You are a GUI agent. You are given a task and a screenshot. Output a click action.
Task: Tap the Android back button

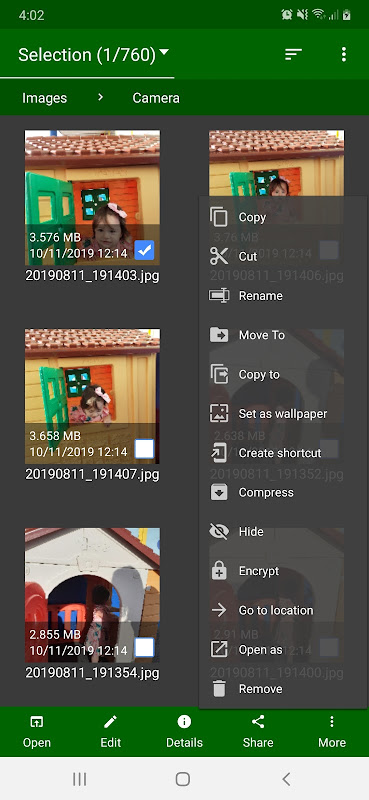(286, 779)
